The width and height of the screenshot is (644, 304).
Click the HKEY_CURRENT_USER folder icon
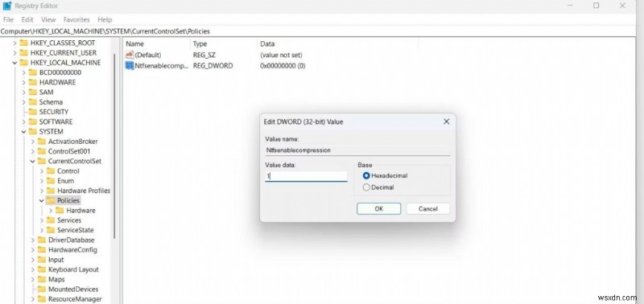pos(24,52)
